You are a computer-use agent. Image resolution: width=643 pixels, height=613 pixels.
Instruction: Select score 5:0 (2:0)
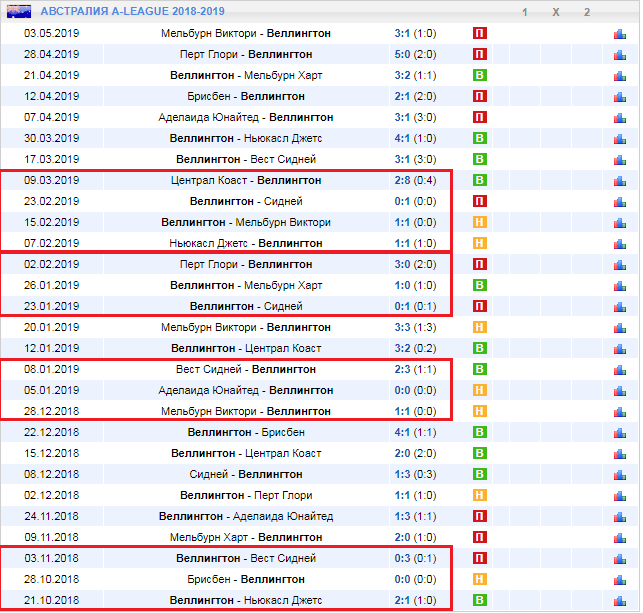(415, 54)
